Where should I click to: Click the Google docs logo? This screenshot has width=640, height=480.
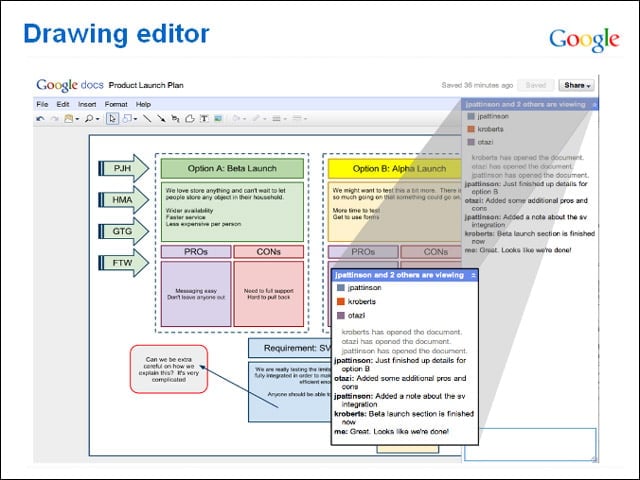pyautogui.click(x=70, y=85)
